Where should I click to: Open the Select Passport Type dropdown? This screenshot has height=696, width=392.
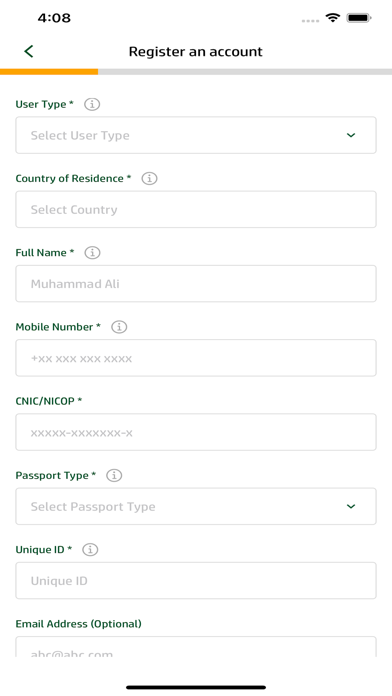click(x=196, y=506)
